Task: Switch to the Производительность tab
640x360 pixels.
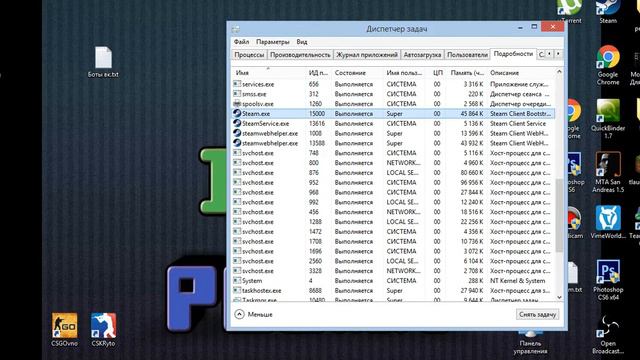Action: (x=300, y=55)
